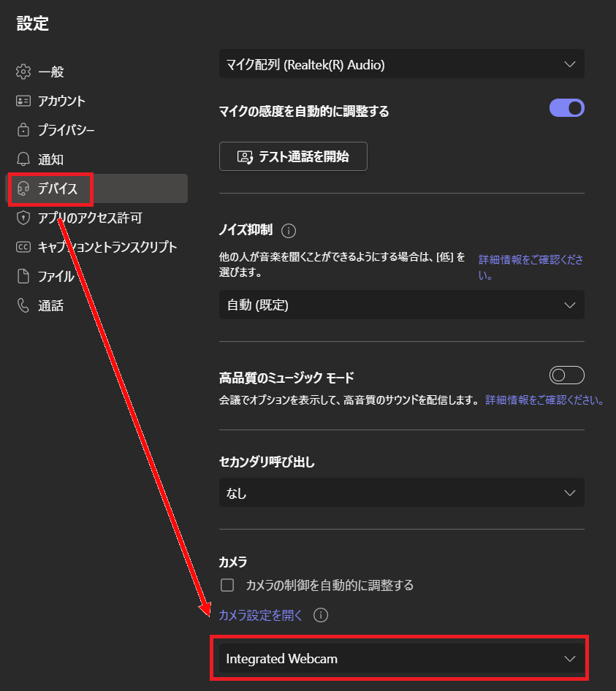The image size is (616, 691).
Task: Open 通知 settings via the bell icon
Action: pyautogui.click(x=21, y=159)
